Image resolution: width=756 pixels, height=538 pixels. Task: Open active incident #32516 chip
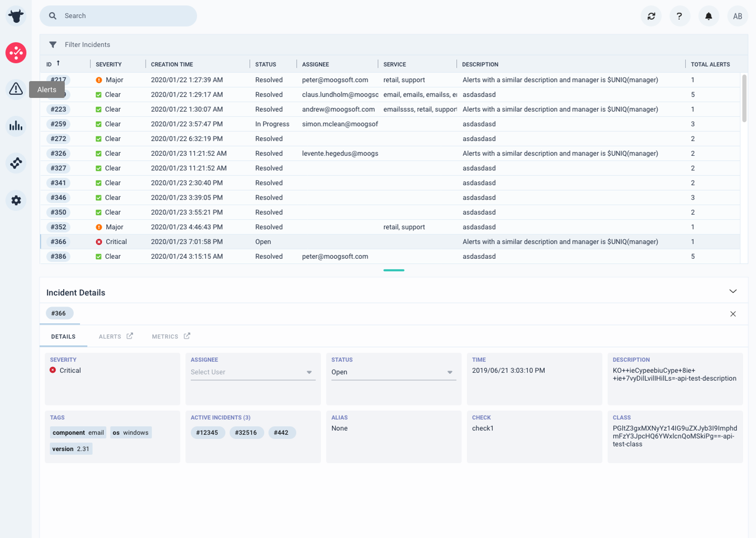pyautogui.click(x=246, y=432)
